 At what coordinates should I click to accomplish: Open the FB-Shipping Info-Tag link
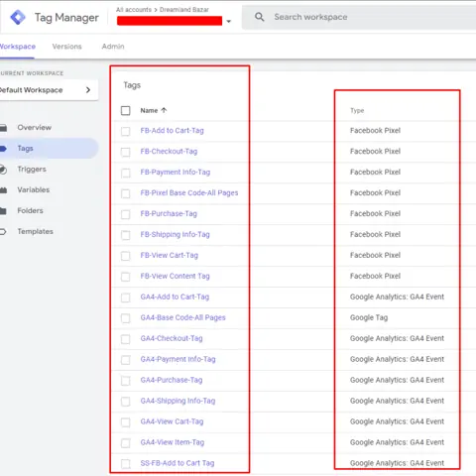click(176, 235)
